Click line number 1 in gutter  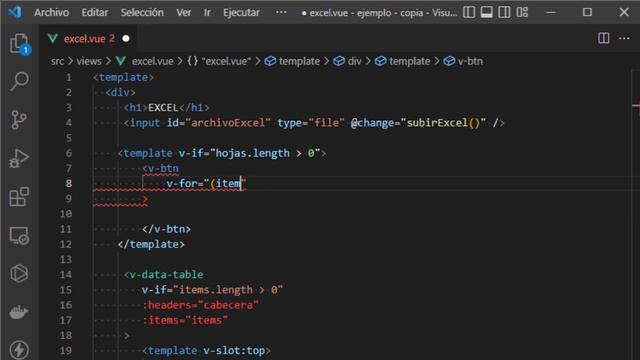[x=69, y=77]
